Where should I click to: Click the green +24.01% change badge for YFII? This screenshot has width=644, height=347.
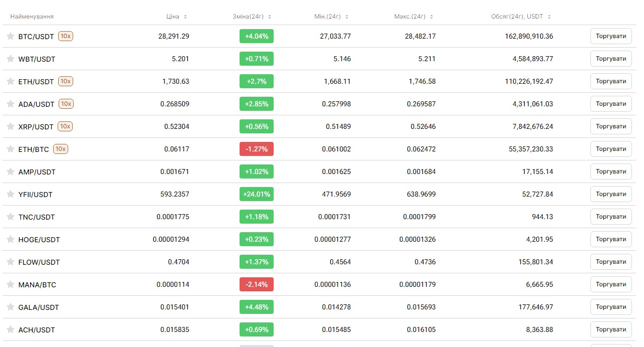tap(256, 194)
